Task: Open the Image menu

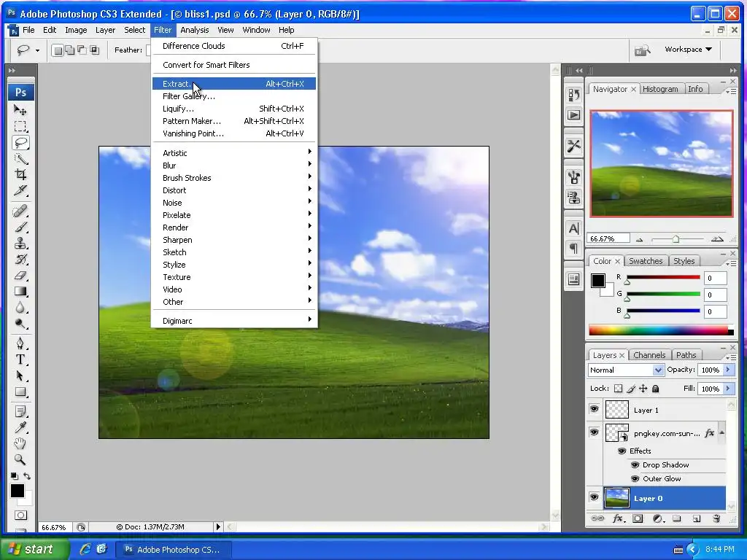Action: (x=76, y=30)
